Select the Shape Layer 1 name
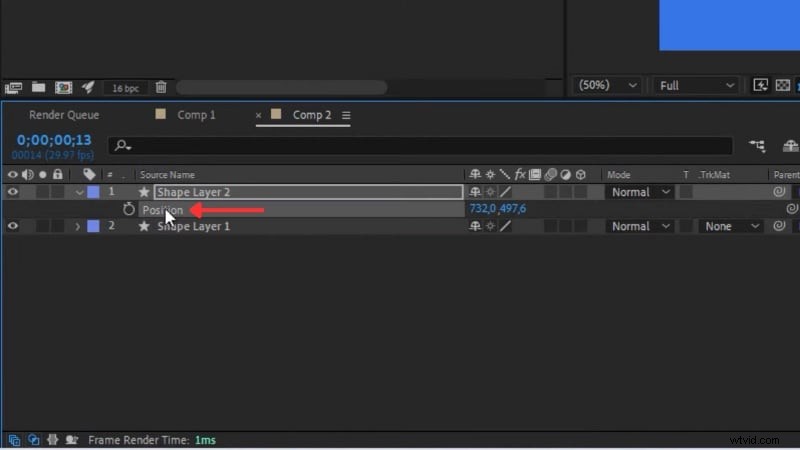The width and height of the screenshot is (800, 450). 193,226
